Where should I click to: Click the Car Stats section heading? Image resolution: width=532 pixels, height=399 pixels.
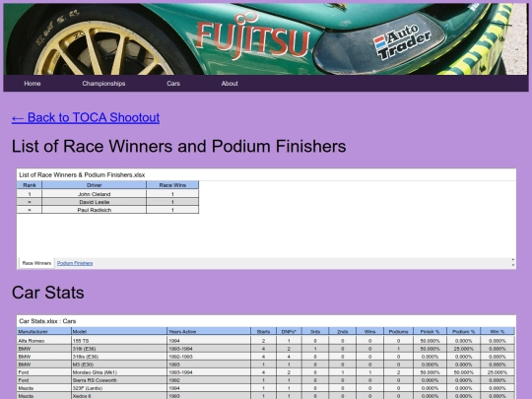tap(48, 293)
